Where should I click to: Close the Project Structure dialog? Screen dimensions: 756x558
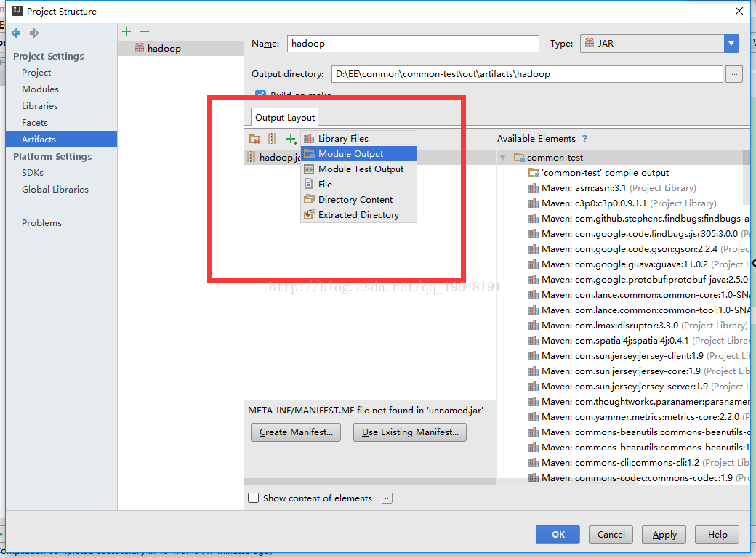tap(739, 11)
